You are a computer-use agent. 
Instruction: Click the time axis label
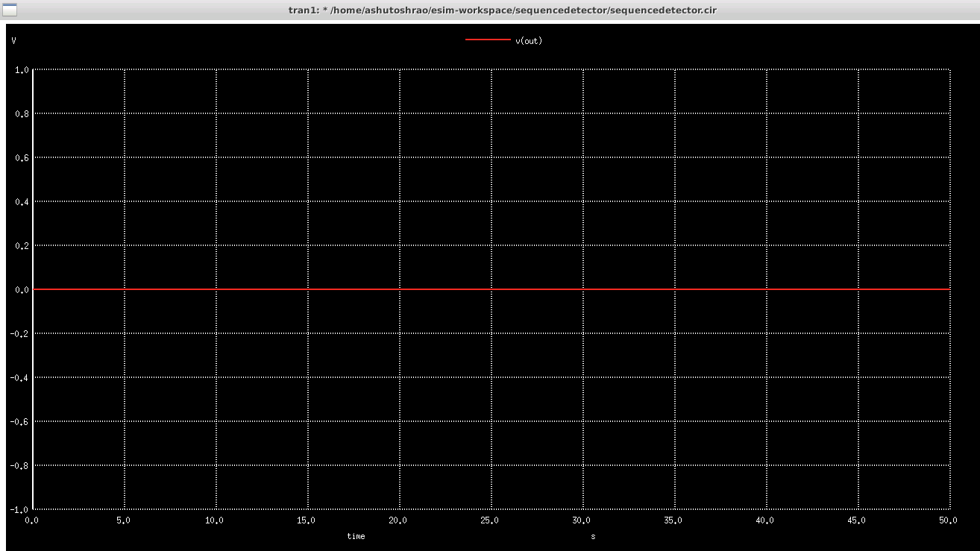tap(356, 536)
